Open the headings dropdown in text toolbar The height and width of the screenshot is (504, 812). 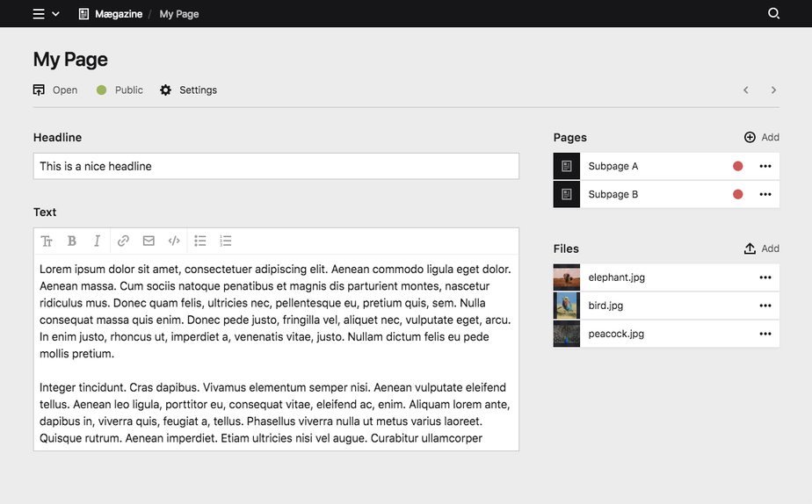pyautogui.click(x=47, y=241)
